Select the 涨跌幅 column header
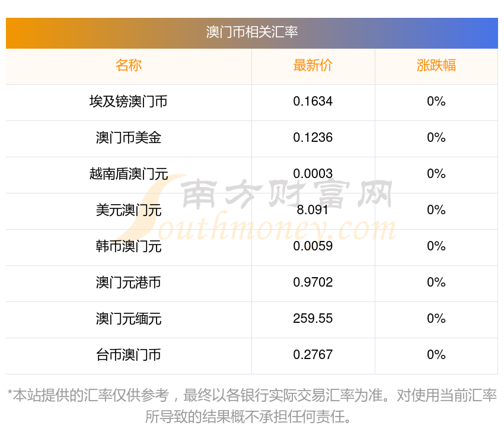The width and height of the screenshot is (504, 435). click(x=436, y=65)
